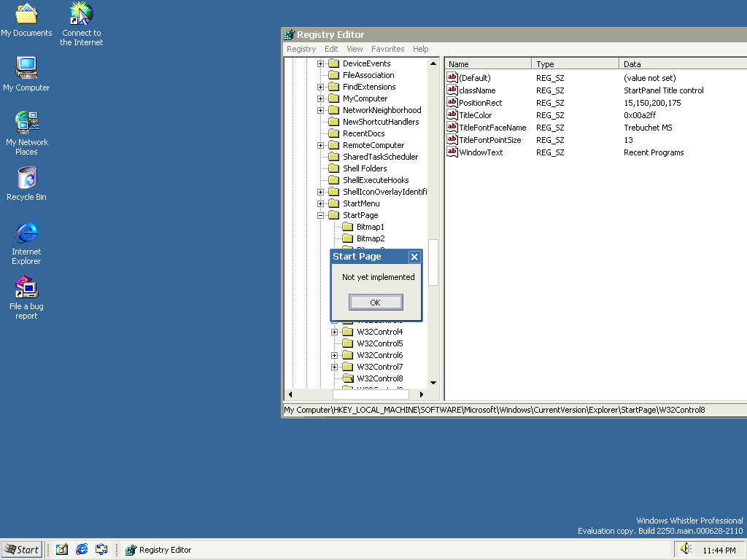
Task: Click the Data column header
Action: [x=683, y=64]
